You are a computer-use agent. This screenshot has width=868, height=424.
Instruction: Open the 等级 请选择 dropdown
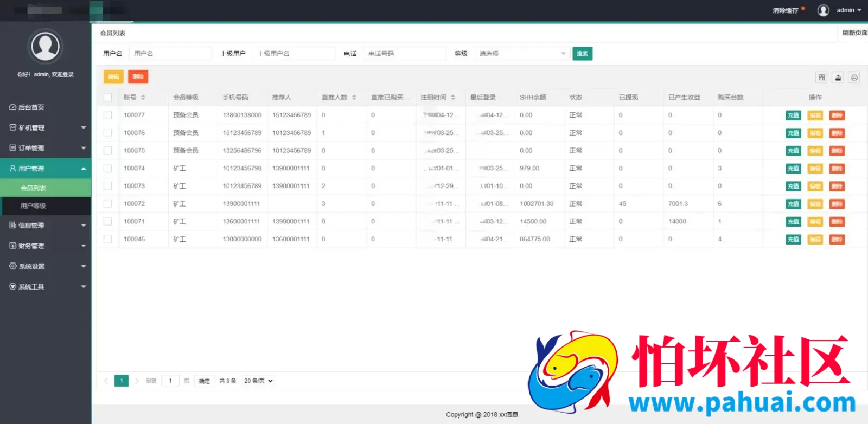pyautogui.click(x=521, y=54)
